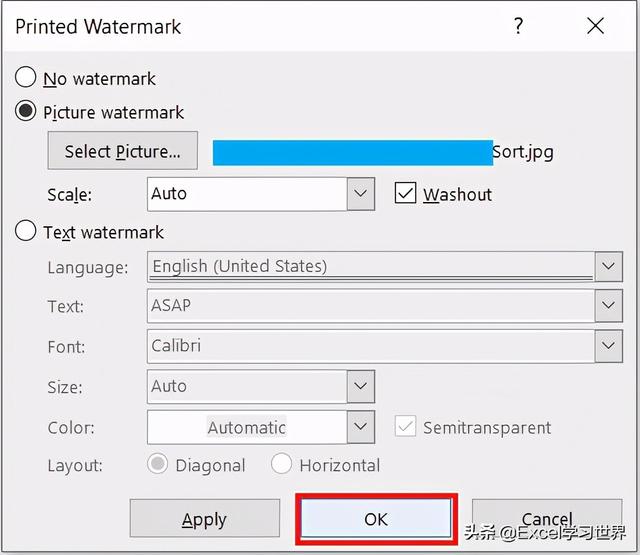Toggle the Washout checkbox
This screenshot has width=640, height=555.
pyautogui.click(x=405, y=193)
